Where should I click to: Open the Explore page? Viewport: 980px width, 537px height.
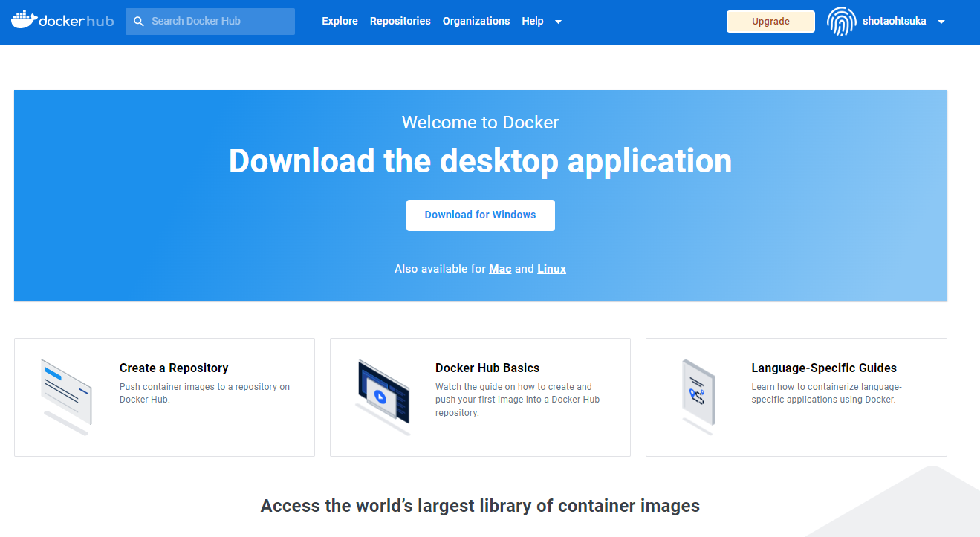click(340, 21)
